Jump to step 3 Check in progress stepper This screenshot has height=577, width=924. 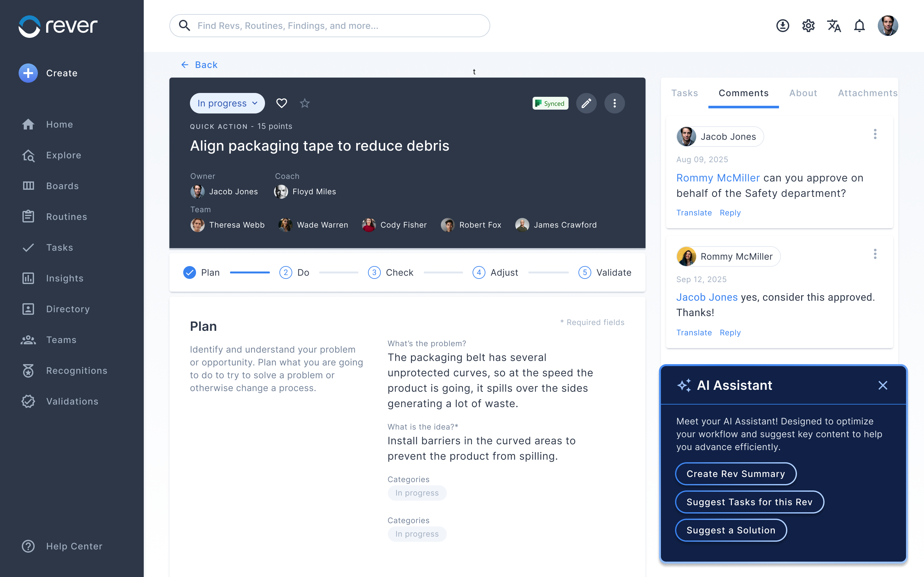[x=374, y=272]
